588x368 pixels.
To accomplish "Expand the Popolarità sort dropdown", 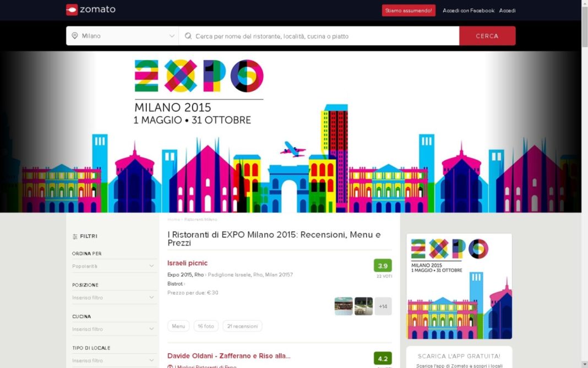I will (x=113, y=266).
